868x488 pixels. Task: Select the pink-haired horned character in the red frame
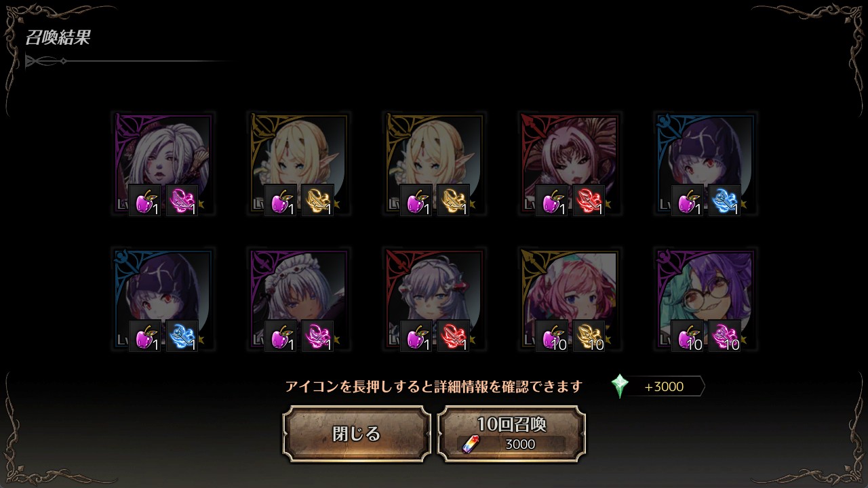570,164
